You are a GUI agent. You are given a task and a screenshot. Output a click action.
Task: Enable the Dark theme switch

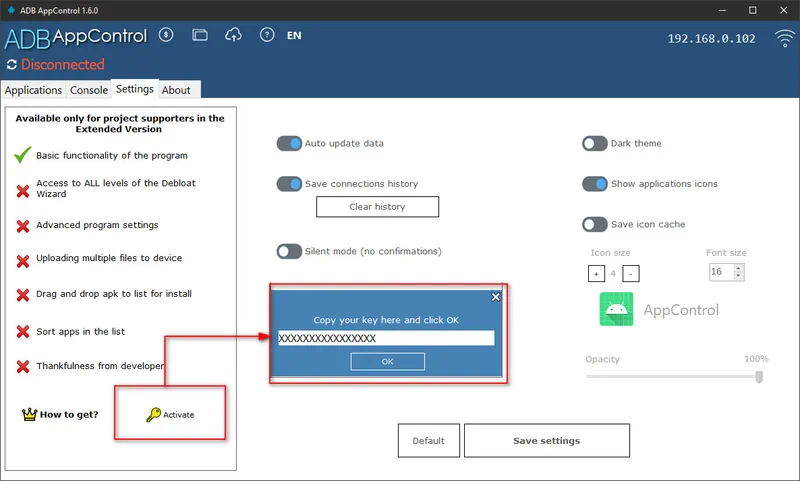[x=594, y=144]
